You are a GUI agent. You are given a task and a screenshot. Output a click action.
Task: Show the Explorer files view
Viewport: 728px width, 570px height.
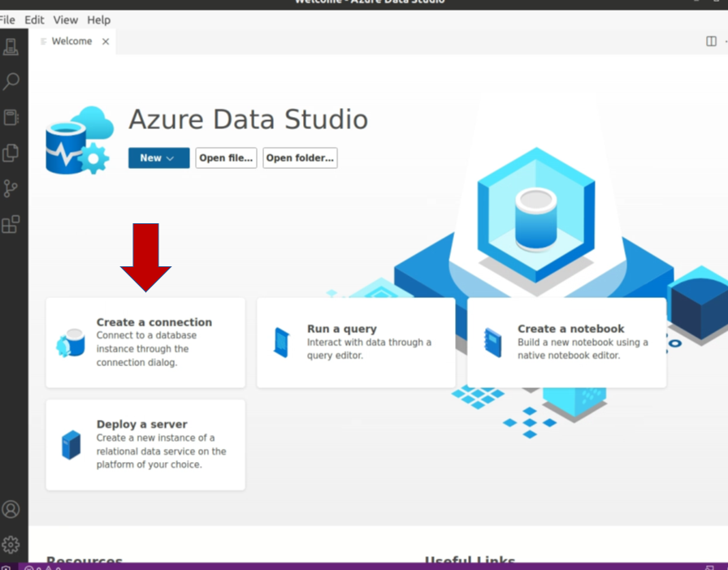coord(11,153)
